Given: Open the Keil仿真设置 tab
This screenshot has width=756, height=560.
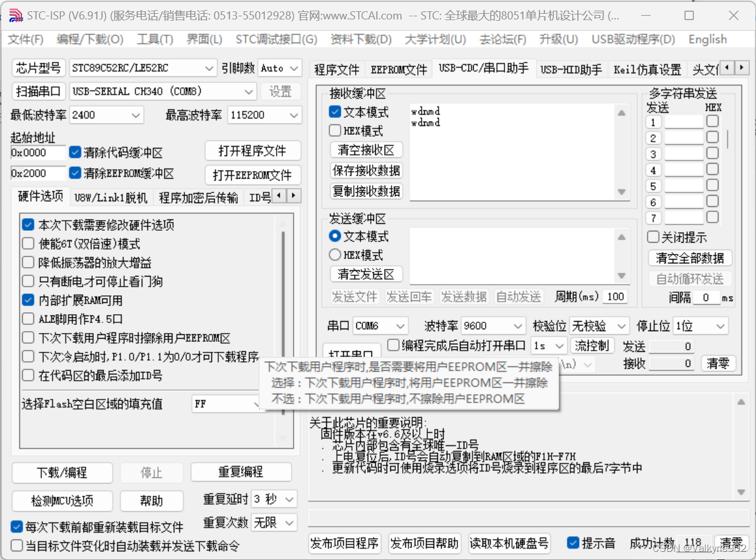Looking at the screenshot, I should point(647,70).
